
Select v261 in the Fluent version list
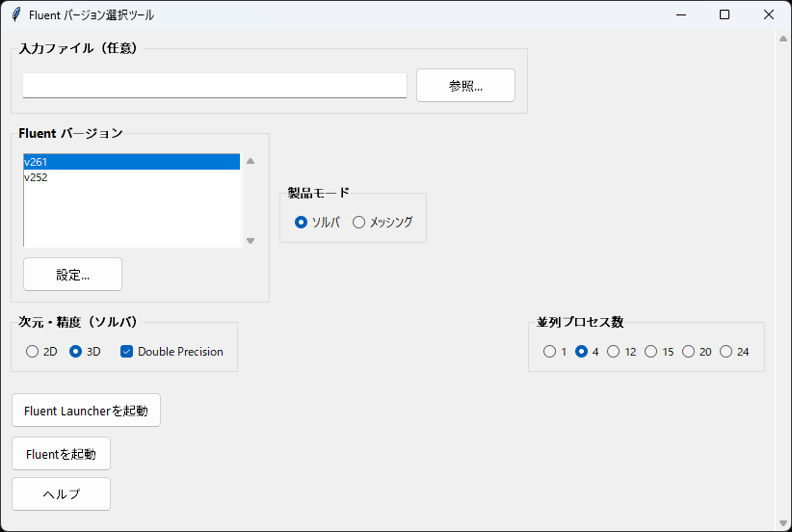pyautogui.click(x=131, y=162)
